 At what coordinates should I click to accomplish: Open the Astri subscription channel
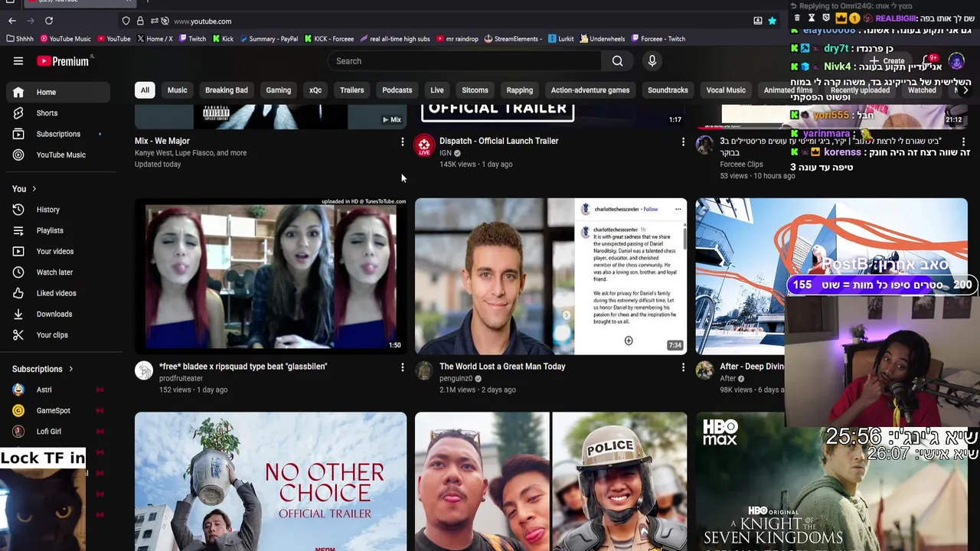click(x=58, y=390)
